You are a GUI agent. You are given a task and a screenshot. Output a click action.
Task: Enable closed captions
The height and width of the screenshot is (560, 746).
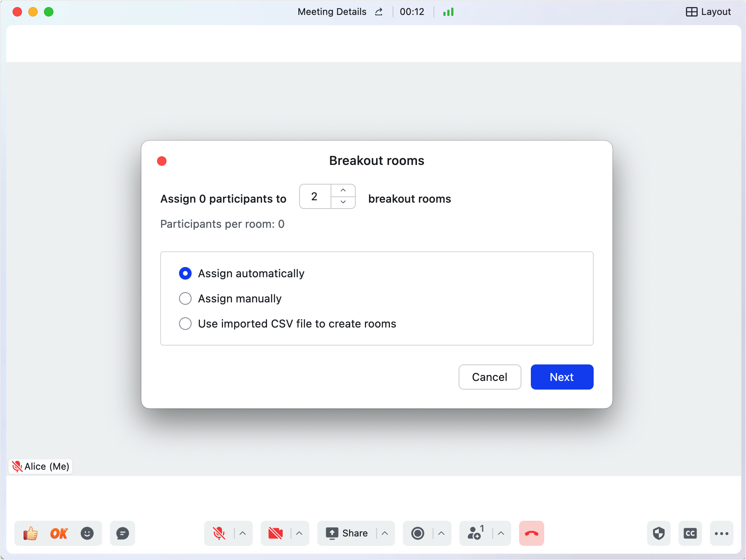point(690,533)
